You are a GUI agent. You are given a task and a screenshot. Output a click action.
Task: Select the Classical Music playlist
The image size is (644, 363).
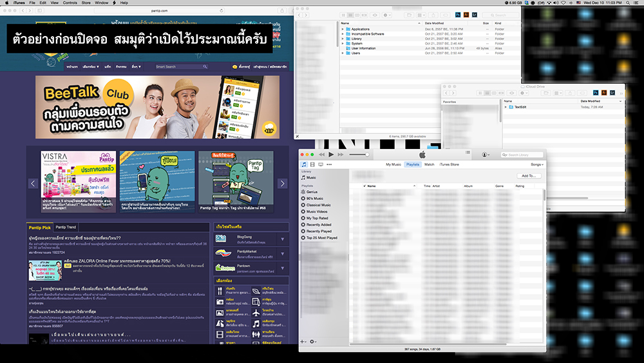pyautogui.click(x=316, y=205)
